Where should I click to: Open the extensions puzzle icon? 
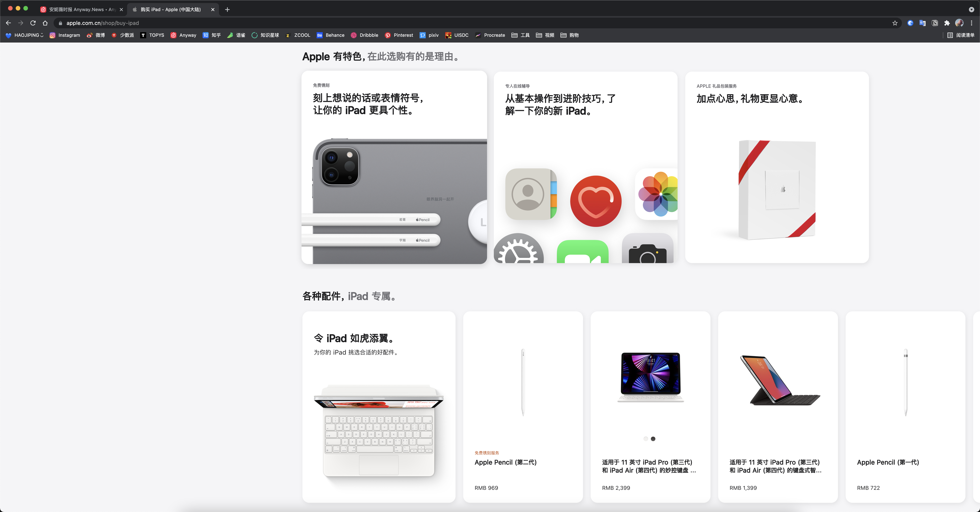click(947, 23)
